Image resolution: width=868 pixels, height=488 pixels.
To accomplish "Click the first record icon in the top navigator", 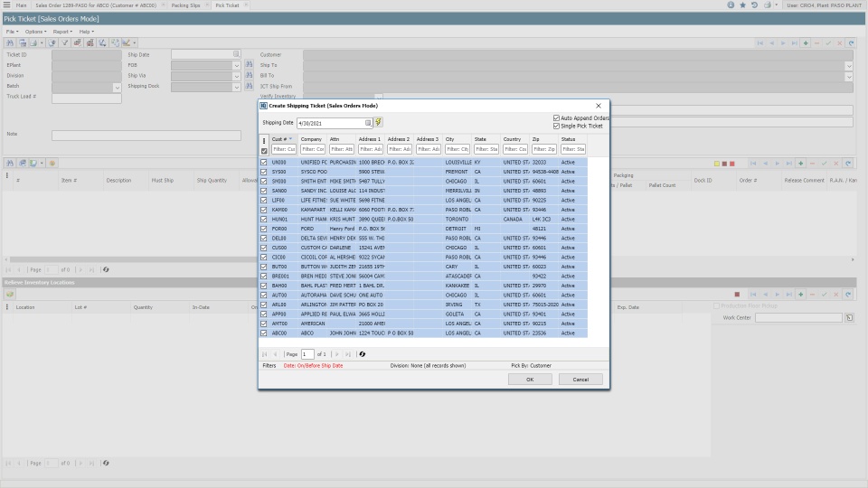I will 760,43.
